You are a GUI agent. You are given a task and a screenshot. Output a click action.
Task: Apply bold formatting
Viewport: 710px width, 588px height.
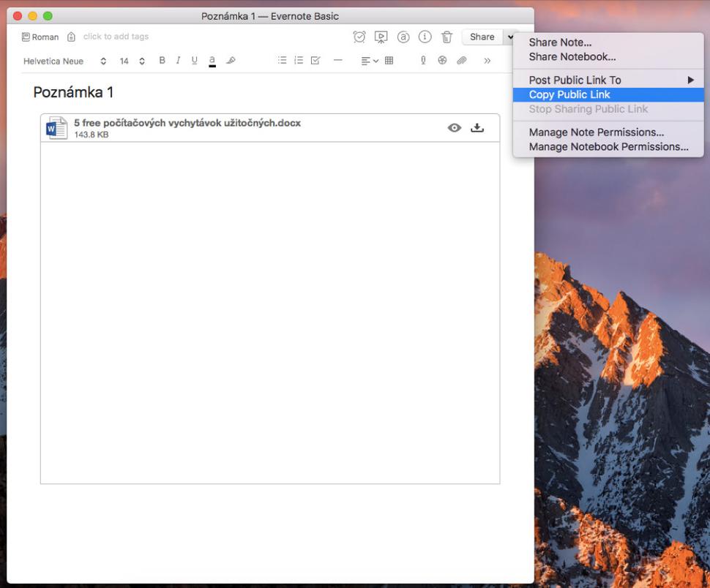162,60
